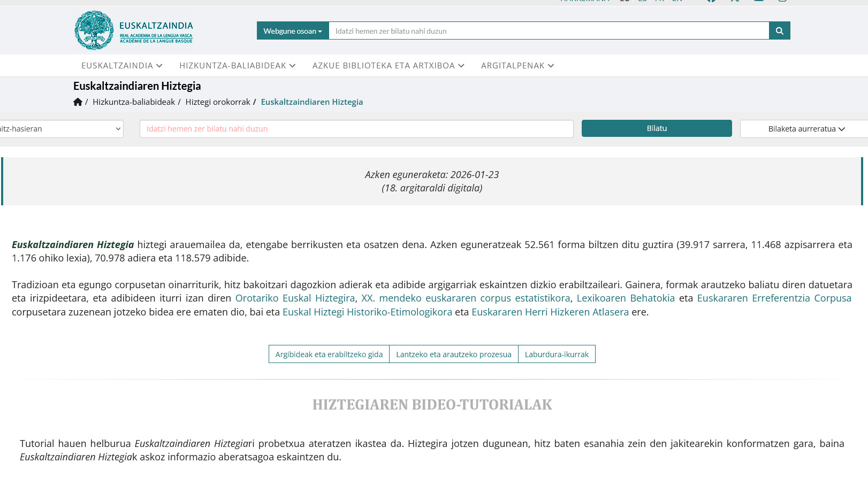This screenshot has width=868, height=478.
Task: Click the Hiztegi orokorrak breadcrumb link
Action: (217, 102)
